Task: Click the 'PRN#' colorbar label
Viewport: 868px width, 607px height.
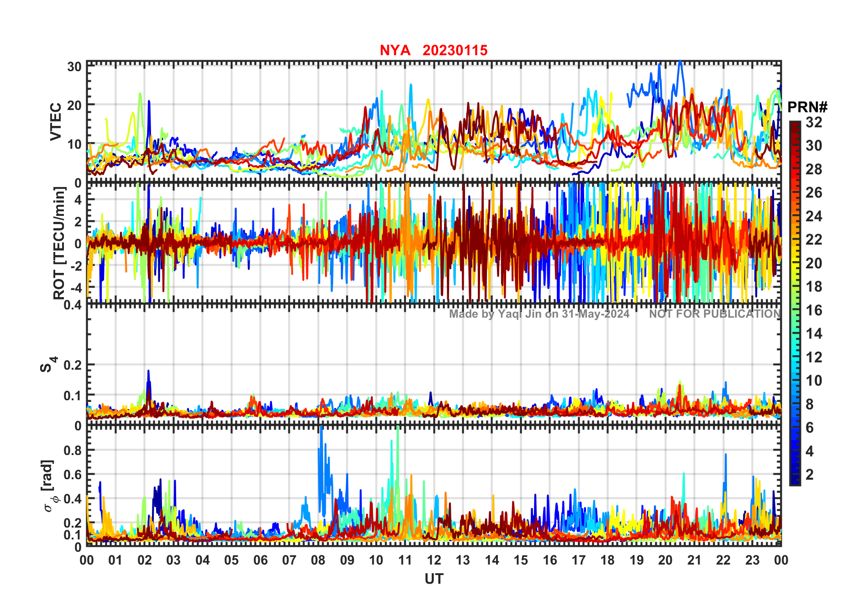Action: (x=807, y=107)
